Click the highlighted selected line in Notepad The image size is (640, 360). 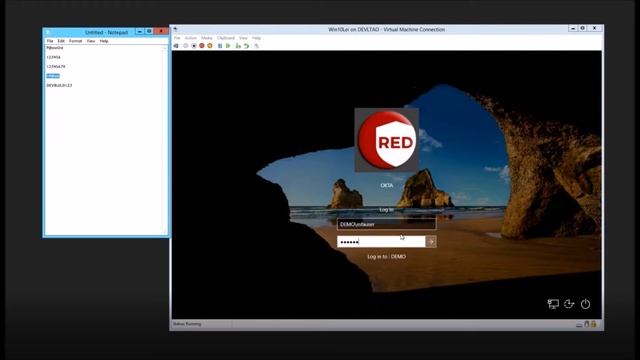pyautogui.click(x=53, y=76)
